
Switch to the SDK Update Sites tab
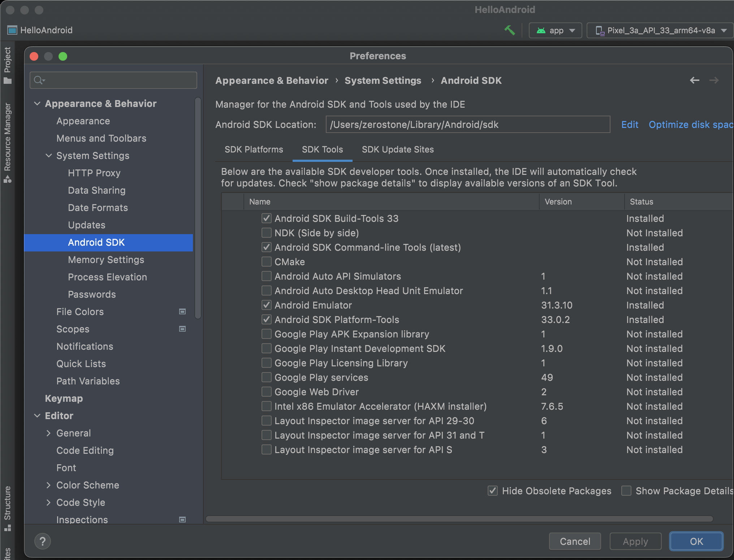click(398, 150)
